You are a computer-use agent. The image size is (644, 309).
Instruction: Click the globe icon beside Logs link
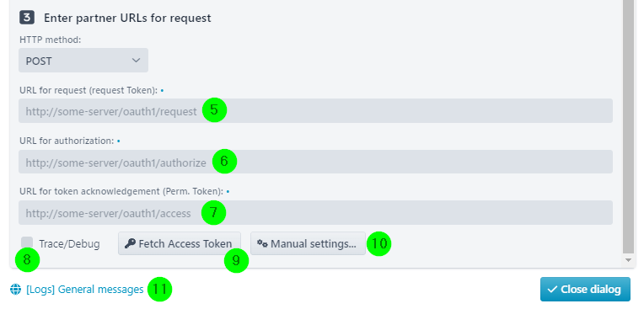tap(15, 290)
